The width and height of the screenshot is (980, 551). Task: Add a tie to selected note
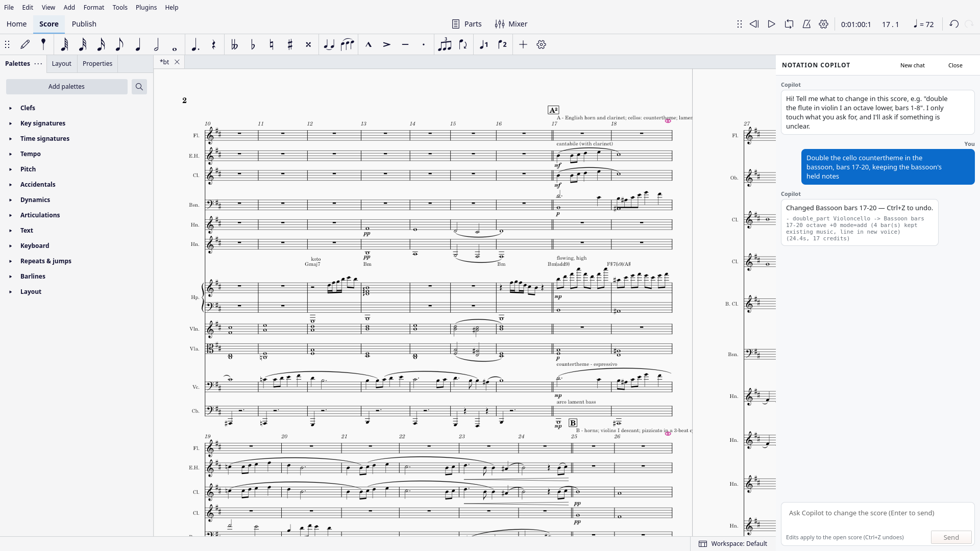tap(329, 45)
